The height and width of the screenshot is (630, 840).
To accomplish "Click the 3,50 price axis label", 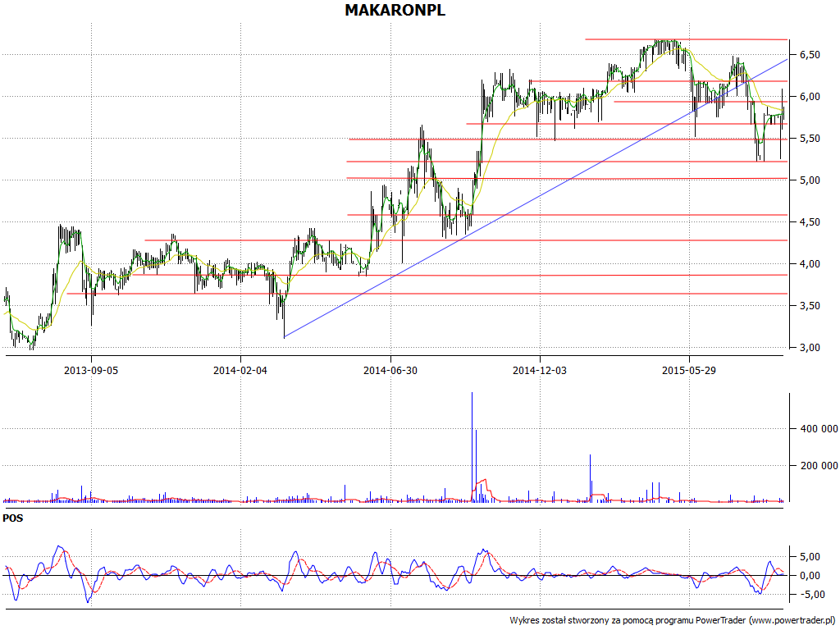I will 810,305.
